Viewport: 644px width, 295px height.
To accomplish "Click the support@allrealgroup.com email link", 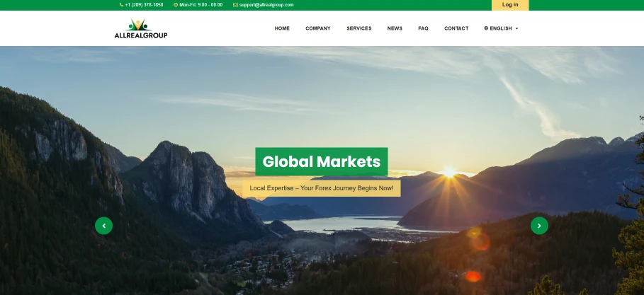I will pos(266,5).
